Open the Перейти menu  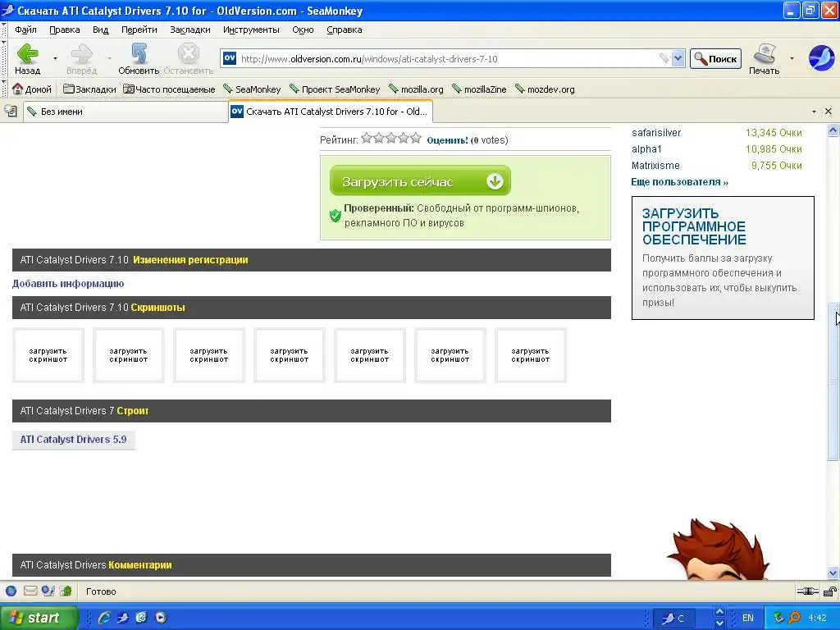[139, 30]
